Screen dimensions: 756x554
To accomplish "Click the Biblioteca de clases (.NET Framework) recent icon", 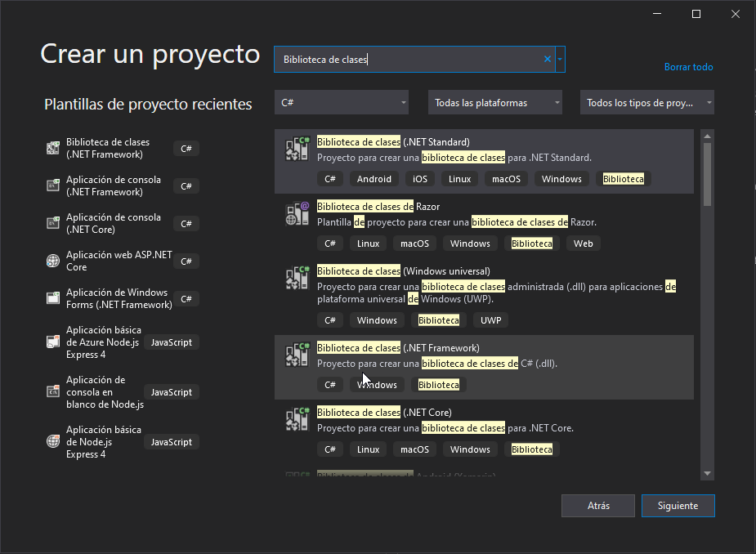I will point(52,148).
